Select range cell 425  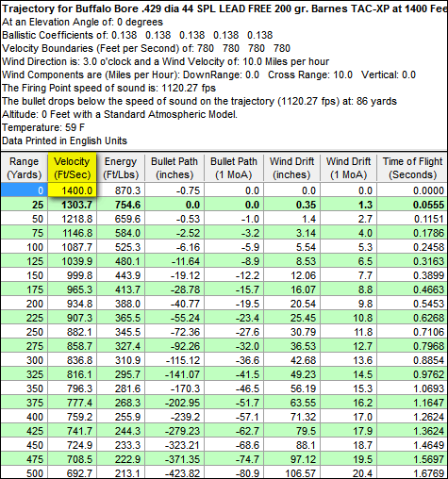[x=24, y=431]
